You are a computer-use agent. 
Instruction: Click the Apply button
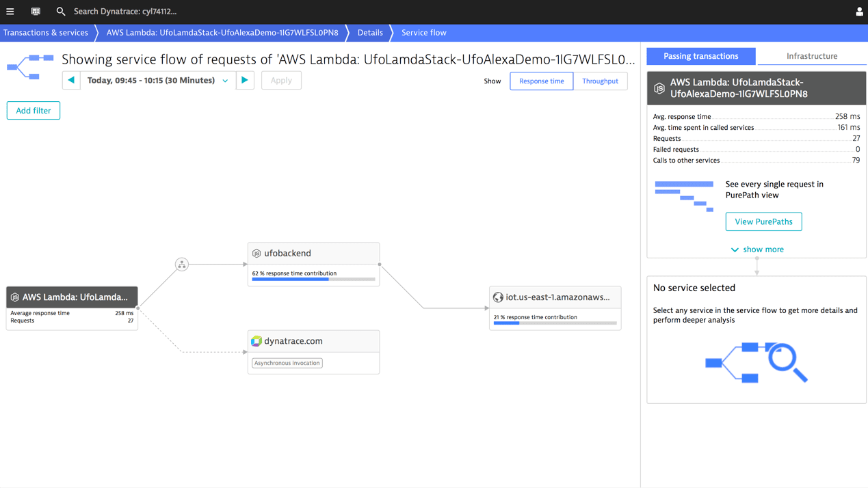[281, 81]
